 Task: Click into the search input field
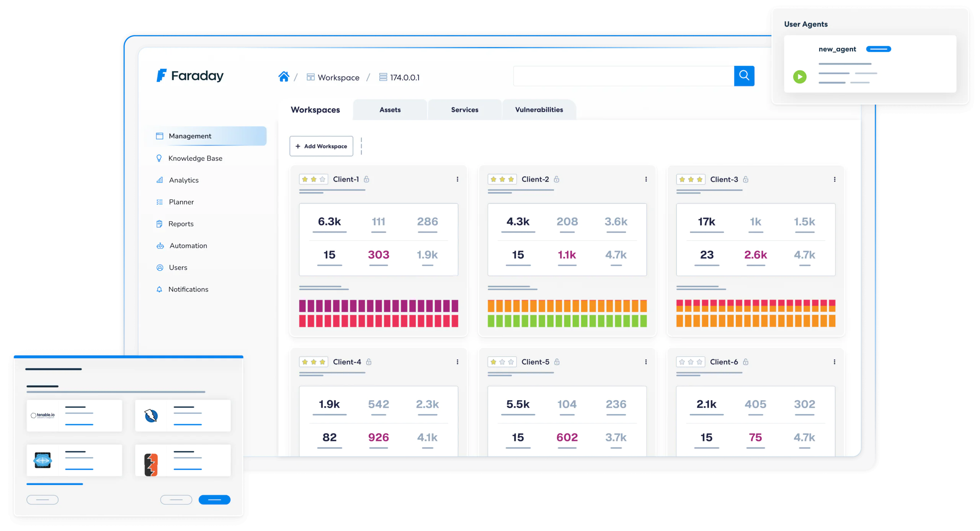pos(623,76)
